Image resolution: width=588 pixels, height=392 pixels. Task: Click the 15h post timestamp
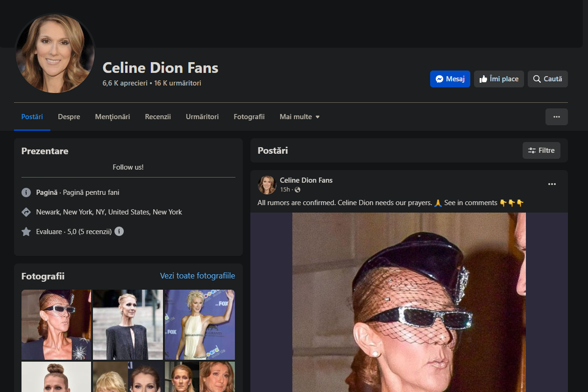(284, 190)
